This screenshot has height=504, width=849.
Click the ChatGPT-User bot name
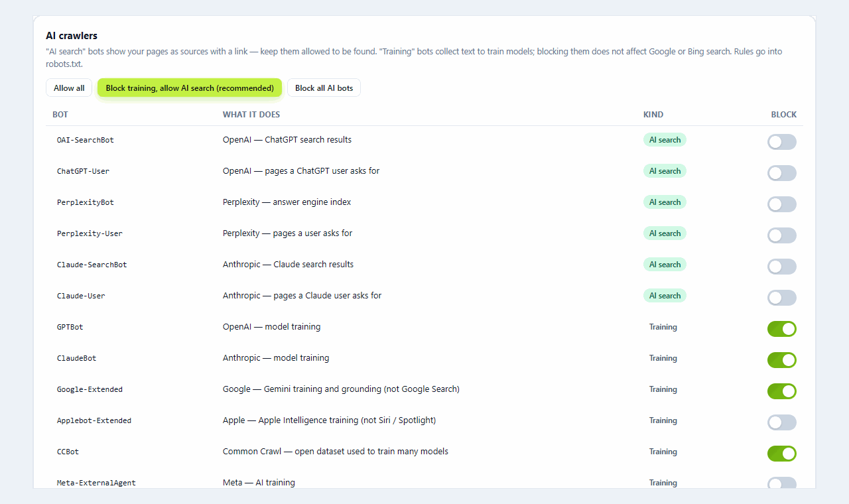pos(83,171)
